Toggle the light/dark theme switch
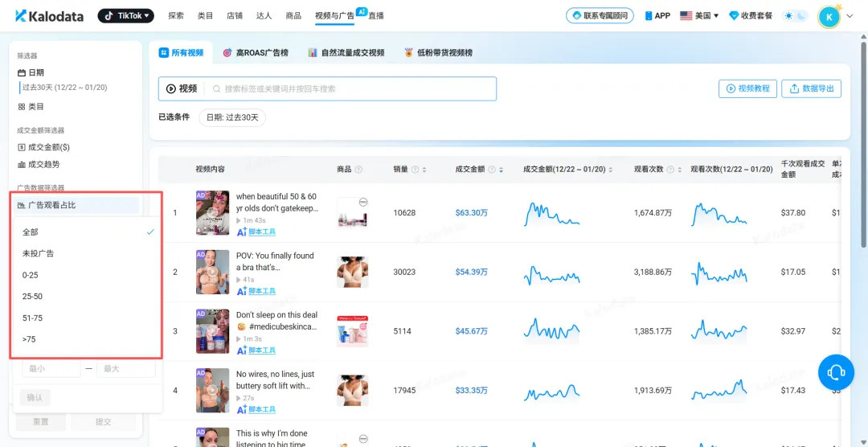The image size is (868, 447). 795,16
